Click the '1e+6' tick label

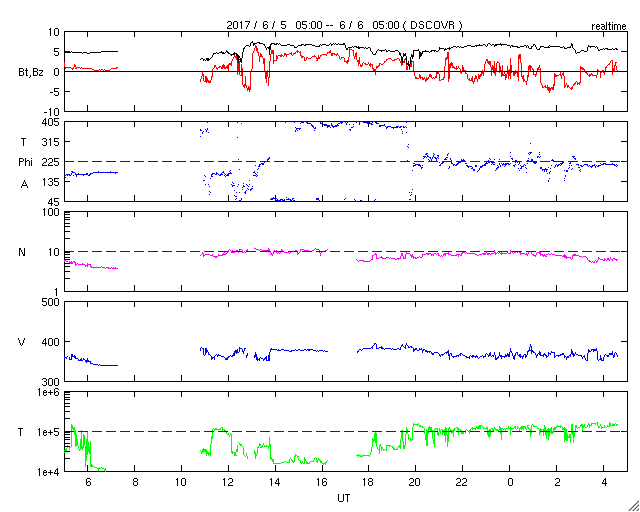coord(50,392)
